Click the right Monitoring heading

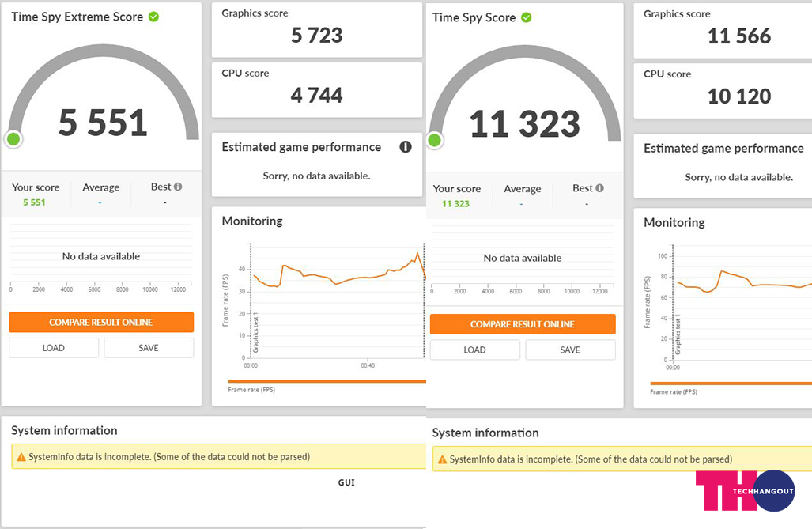tap(674, 223)
